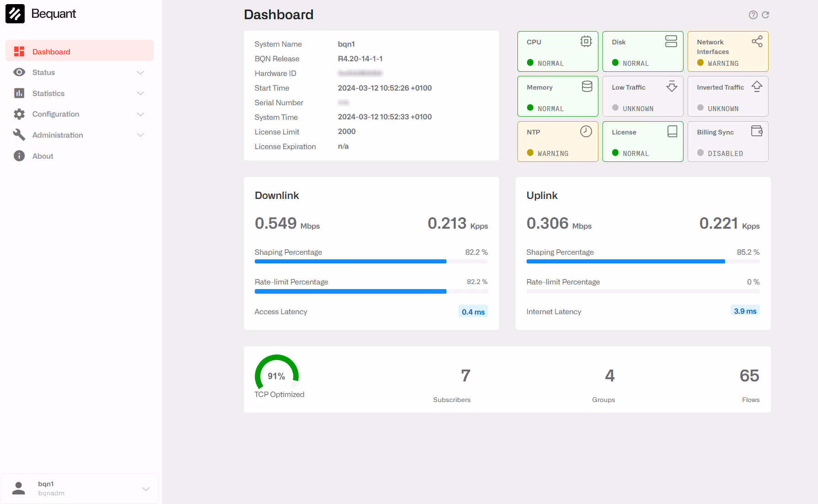Click the License book icon
Image resolution: width=818 pixels, height=504 pixels.
[672, 131]
